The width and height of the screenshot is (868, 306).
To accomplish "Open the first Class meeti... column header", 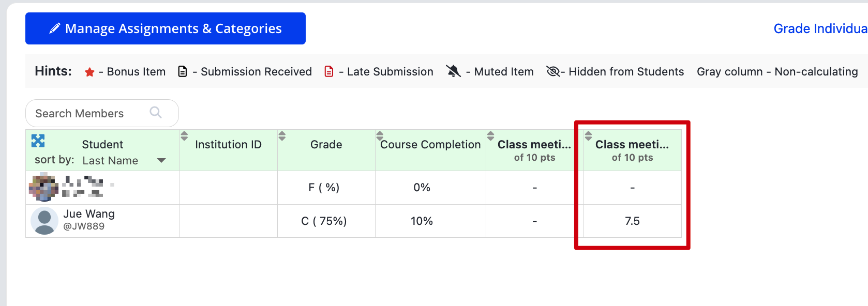I will tap(534, 144).
